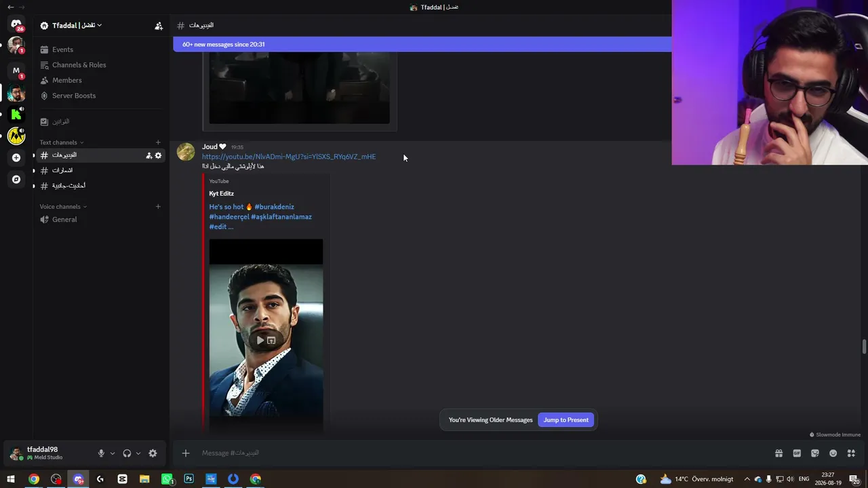Open the youtu.be link in Joud's message
The height and width of the screenshot is (488, 868).
coord(289,157)
